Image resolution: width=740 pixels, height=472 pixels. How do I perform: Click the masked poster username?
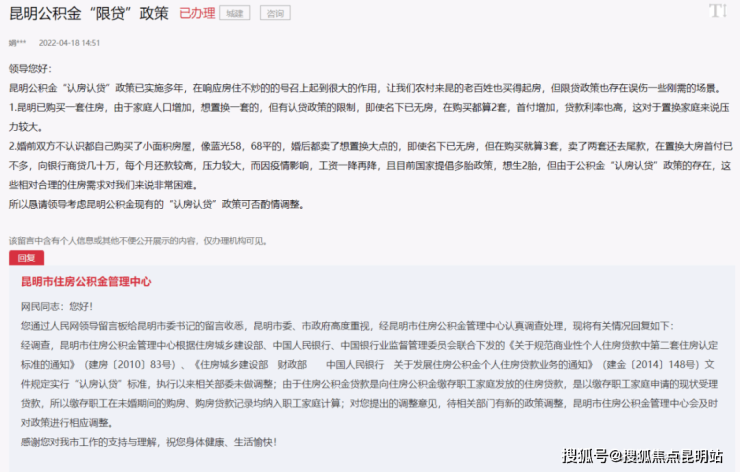pyautogui.click(x=17, y=44)
